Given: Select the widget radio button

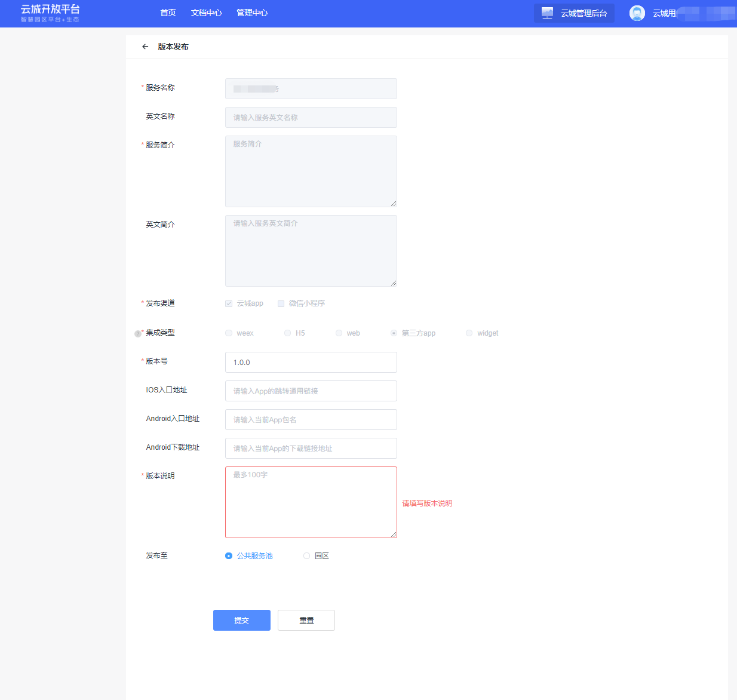Looking at the screenshot, I should [469, 333].
